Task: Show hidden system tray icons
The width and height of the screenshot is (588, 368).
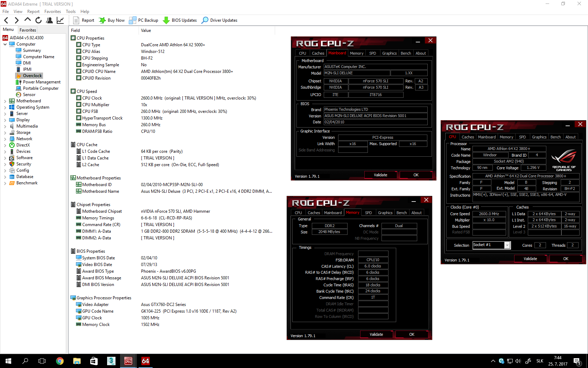Action: [x=493, y=361]
